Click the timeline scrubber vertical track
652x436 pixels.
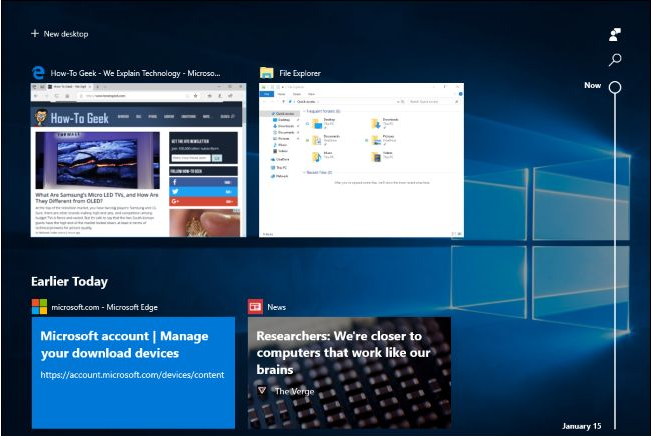tap(615, 262)
